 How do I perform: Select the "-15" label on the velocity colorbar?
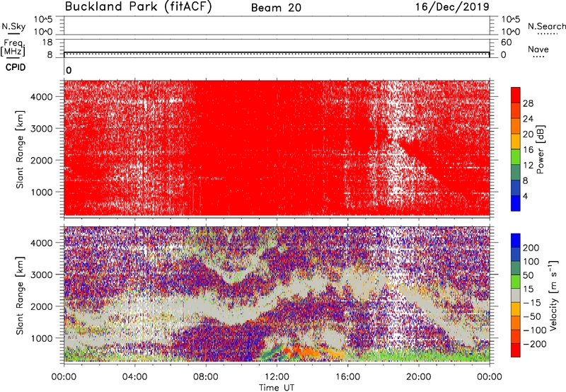(532, 303)
